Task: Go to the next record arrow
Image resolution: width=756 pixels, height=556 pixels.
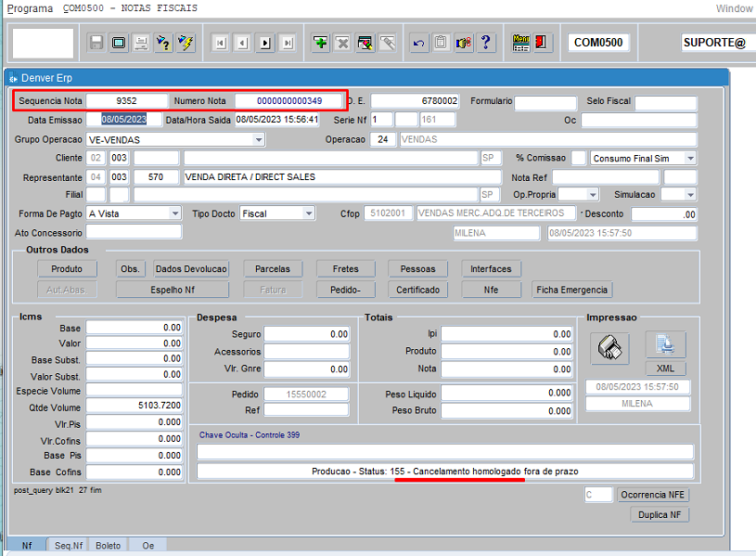Action: coord(265,43)
